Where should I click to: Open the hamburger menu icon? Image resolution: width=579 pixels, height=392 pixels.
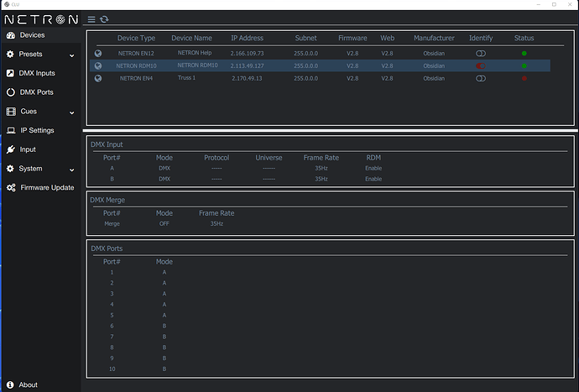click(91, 19)
